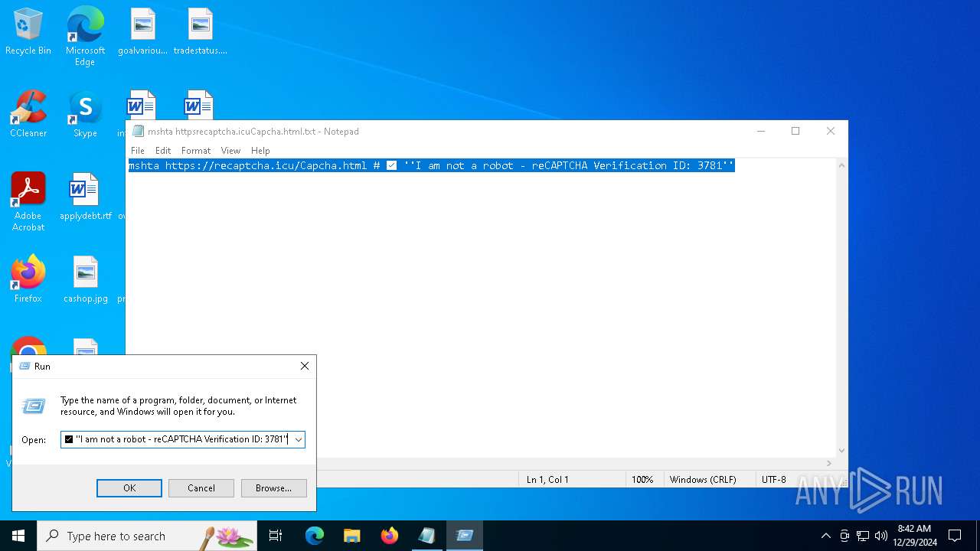
Task: Select applydebt.rtf document on desktop
Action: [85, 197]
